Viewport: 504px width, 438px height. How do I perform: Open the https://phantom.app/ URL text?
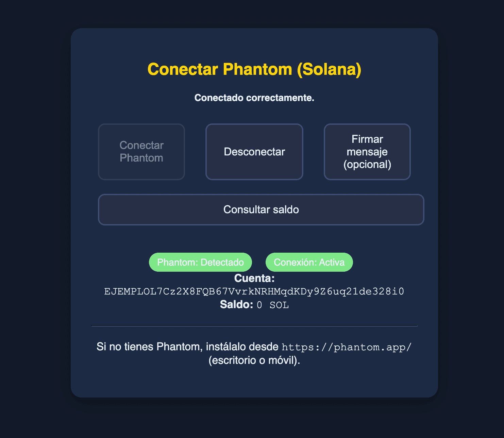click(347, 347)
